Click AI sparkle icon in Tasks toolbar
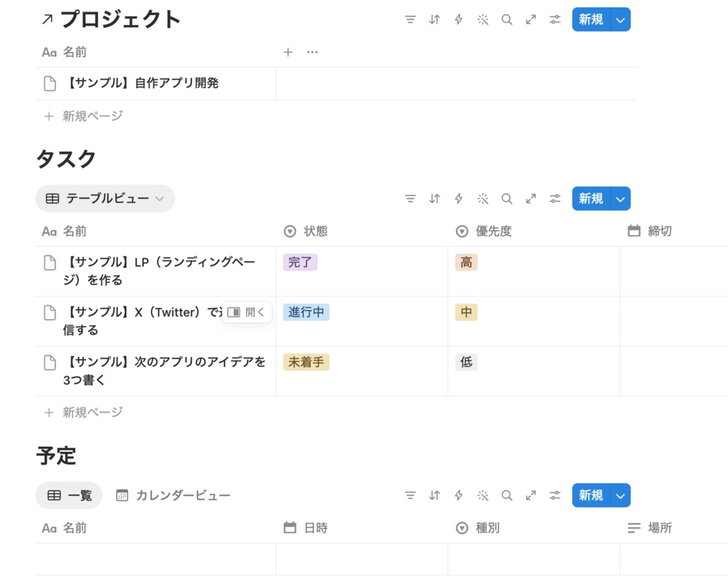The width and height of the screenshot is (728, 584). 483,199
